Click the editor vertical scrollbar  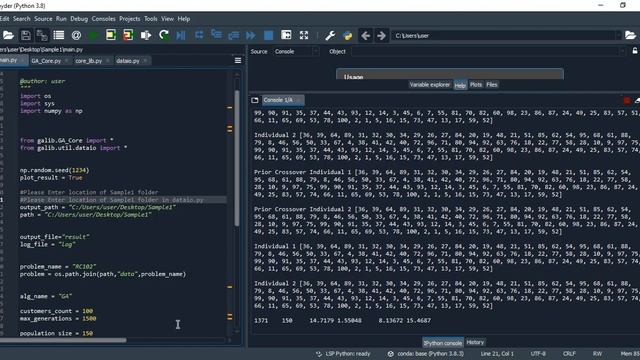(237, 158)
